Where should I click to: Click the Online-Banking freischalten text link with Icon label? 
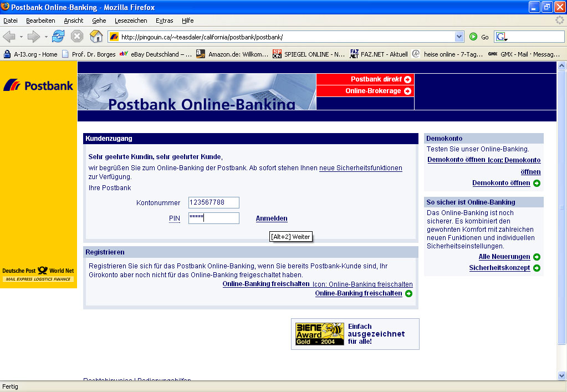tap(318, 284)
